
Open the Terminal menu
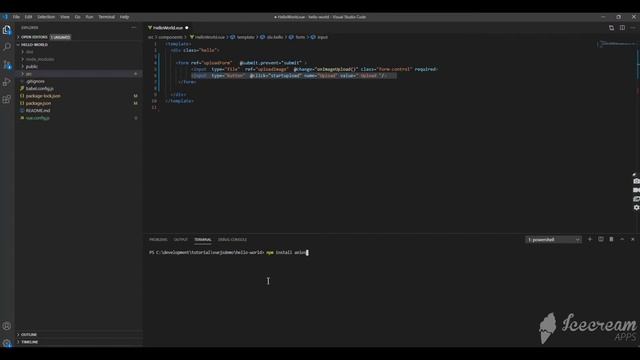(106, 17)
